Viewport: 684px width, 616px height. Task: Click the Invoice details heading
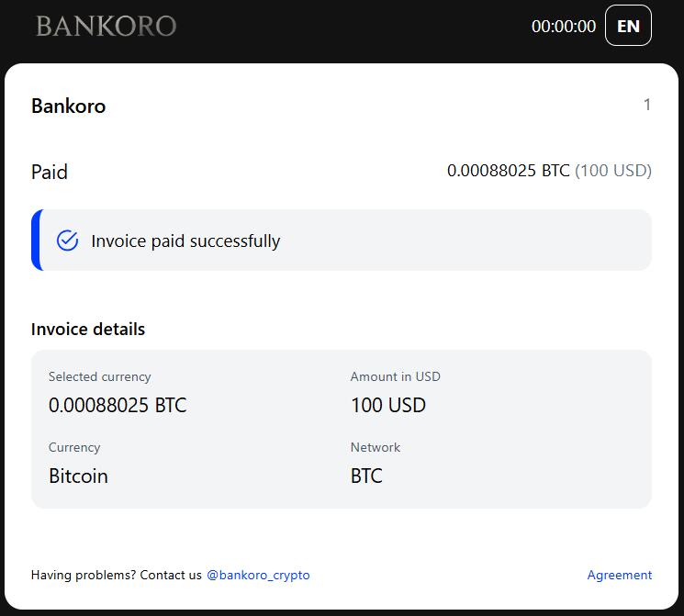pos(88,329)
